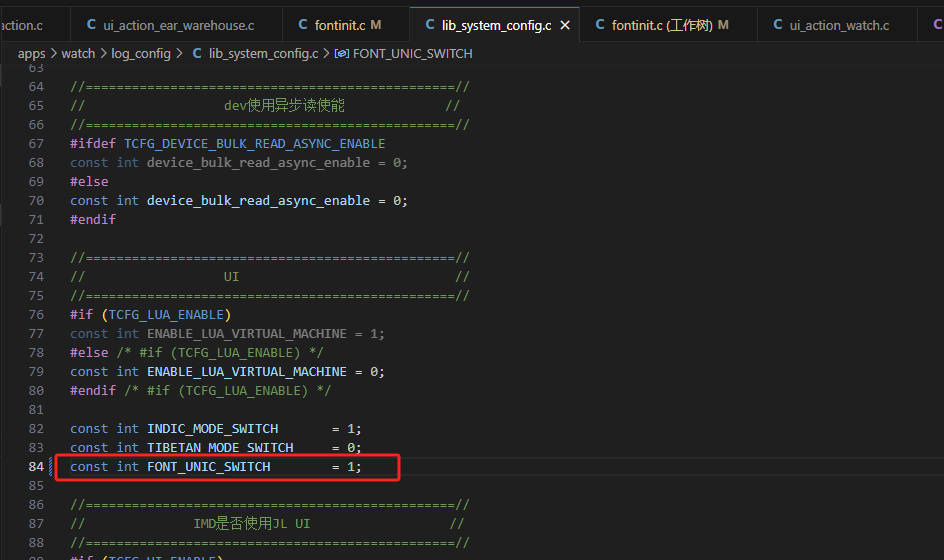Click TIBETAN_MODE_SWITCH identifier on line 83
Screen dimensions: 944x560
220,448
